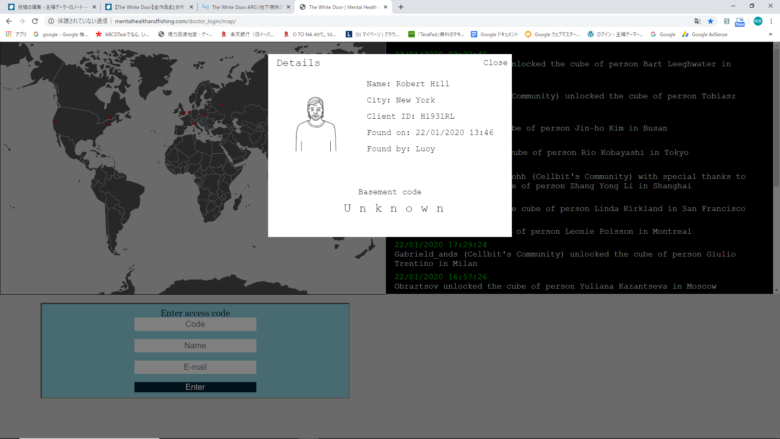The width and height of the screenshot is (780, 439).
Task: Click the Leonie Poisson in Montreal log entry
Action: tap(603, 232)
